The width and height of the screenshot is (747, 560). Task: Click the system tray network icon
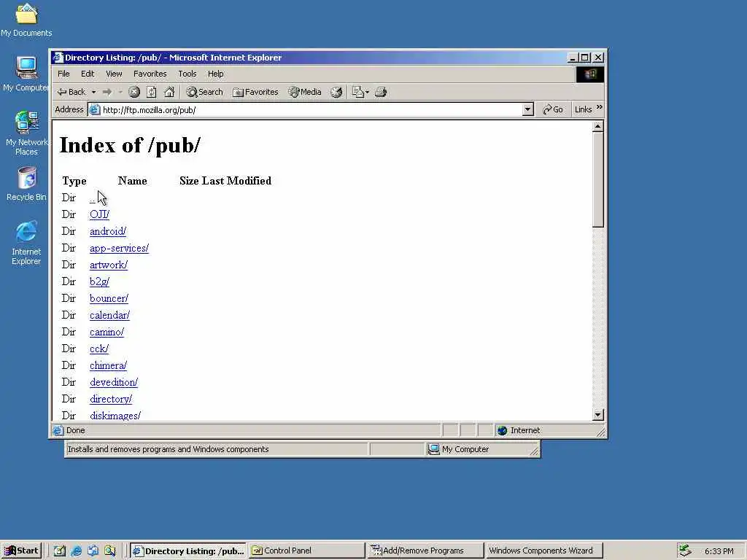coord(684,551)
